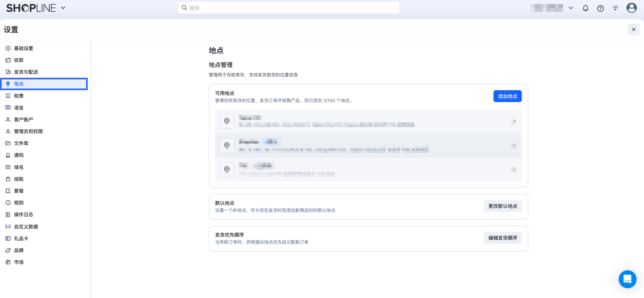
Task: Click the 客户账户 person icon
Action: click(8, 120)
